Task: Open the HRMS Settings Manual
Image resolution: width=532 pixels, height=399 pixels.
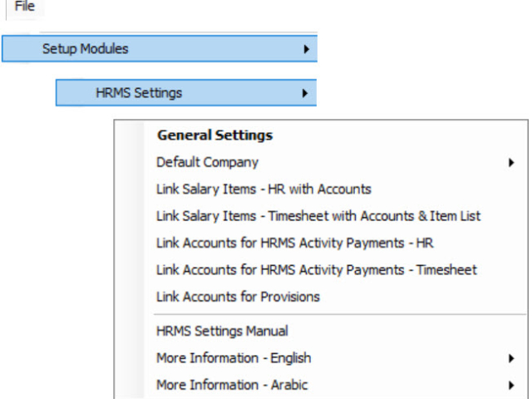Action: (222, 331)
